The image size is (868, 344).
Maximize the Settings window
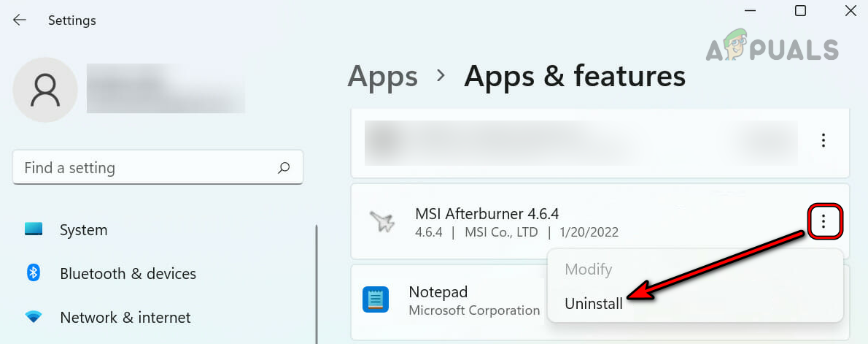[x=800, y=11]
